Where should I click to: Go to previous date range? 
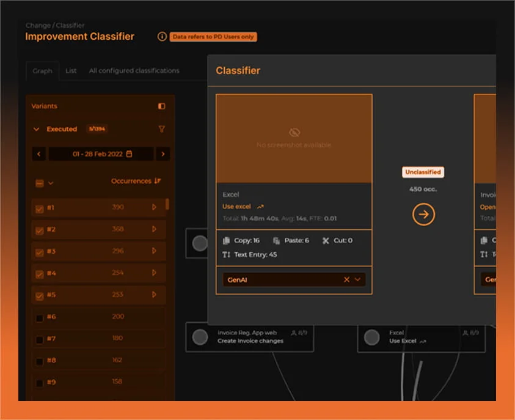38,154
